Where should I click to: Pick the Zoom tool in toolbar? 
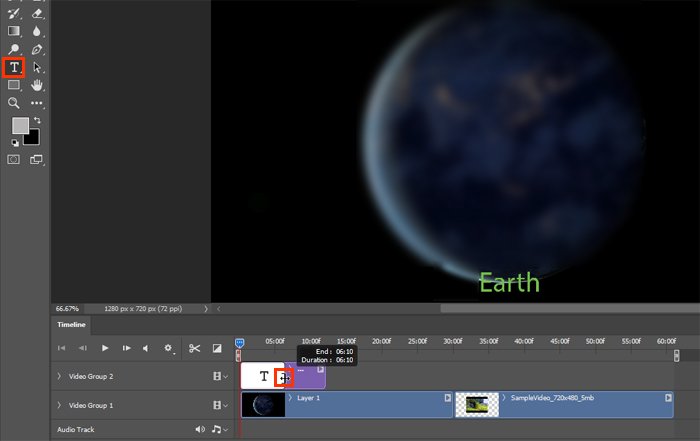tap(14, 103)
